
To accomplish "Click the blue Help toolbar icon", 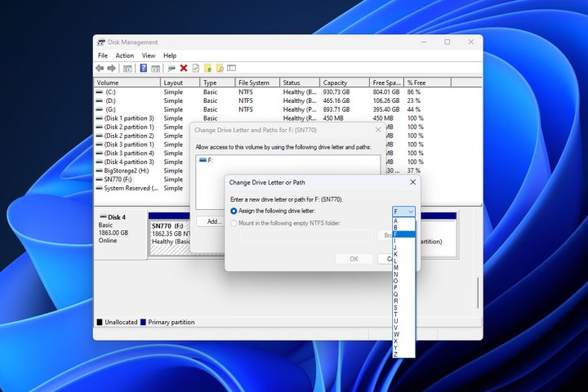I will pos(143,69).
